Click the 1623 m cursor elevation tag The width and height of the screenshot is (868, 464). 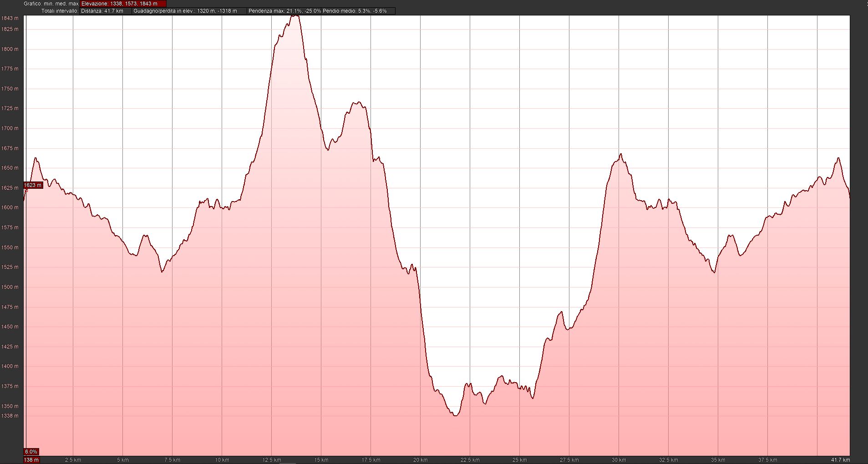(33, 185)
